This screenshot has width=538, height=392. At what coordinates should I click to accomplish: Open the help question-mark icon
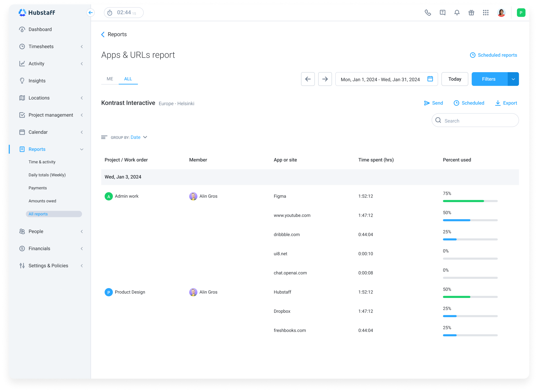pyautogui.click(x=442, y=13)
